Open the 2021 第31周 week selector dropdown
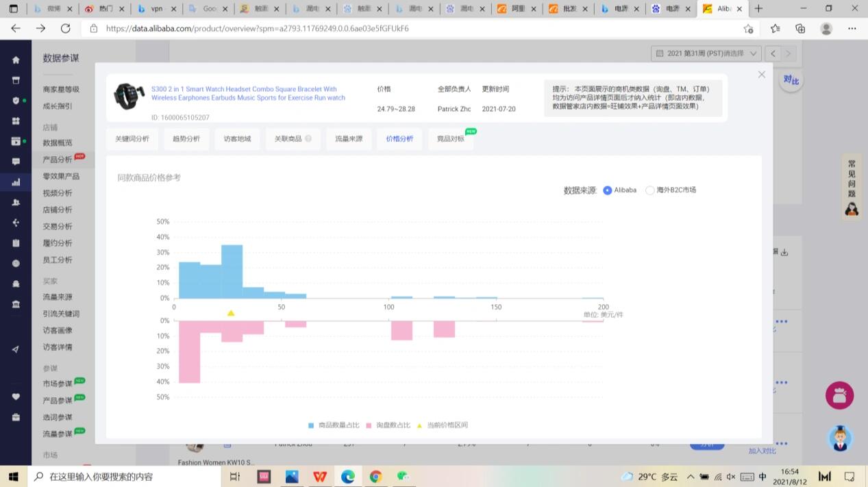Viewport: 868px width, 487px height. coord(706,53)
